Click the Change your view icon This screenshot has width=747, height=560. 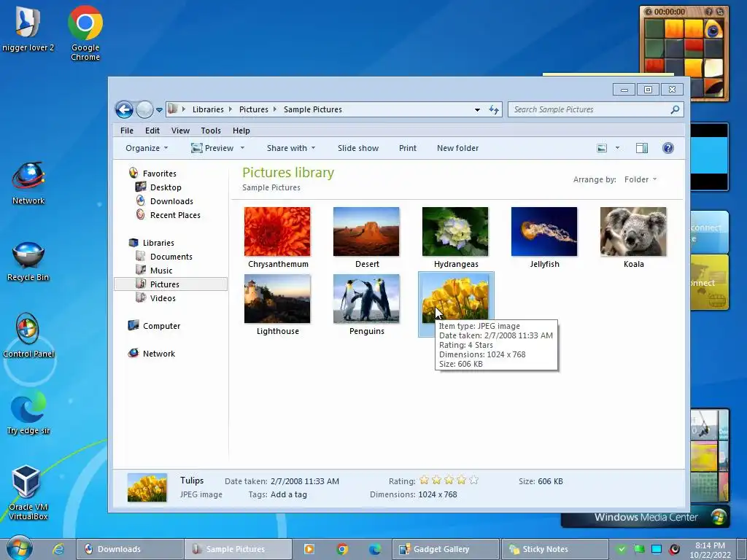click(x=602, y=148)
